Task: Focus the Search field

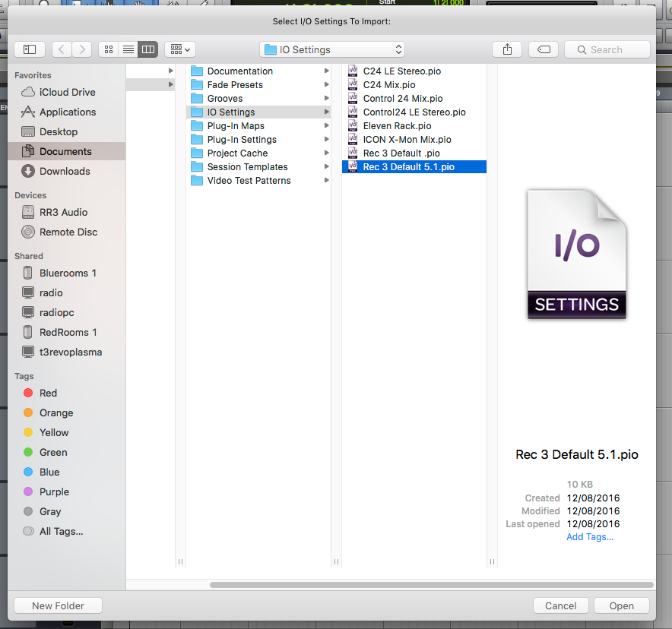Action: tap(607, 49)
